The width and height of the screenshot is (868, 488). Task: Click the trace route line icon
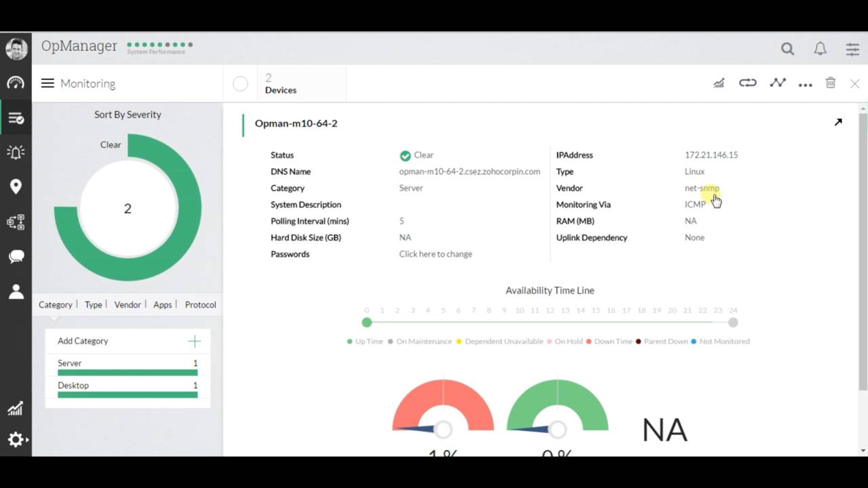(778, 83)
